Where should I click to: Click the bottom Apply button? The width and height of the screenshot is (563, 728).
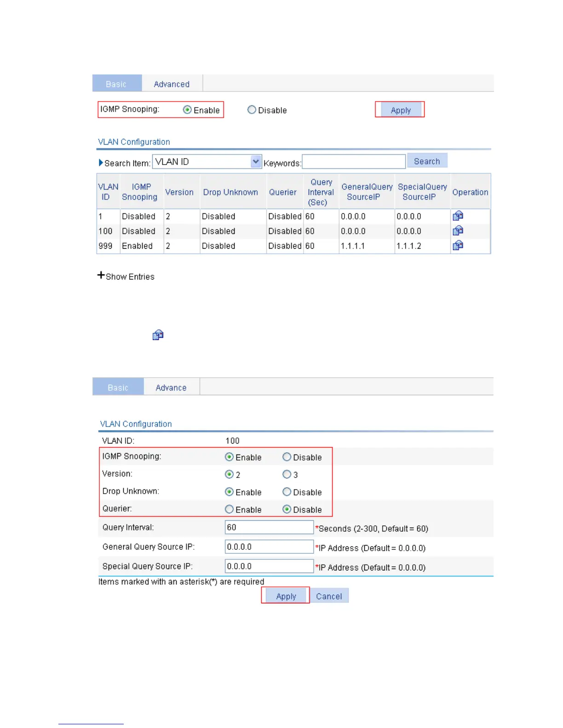pyautogui.click(x=286, y=596)
